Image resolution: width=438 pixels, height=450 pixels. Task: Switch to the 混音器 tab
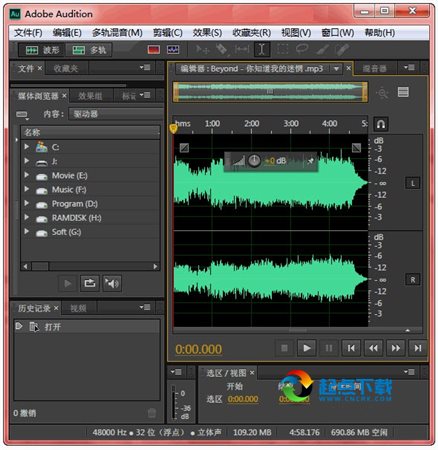(374, 69)
